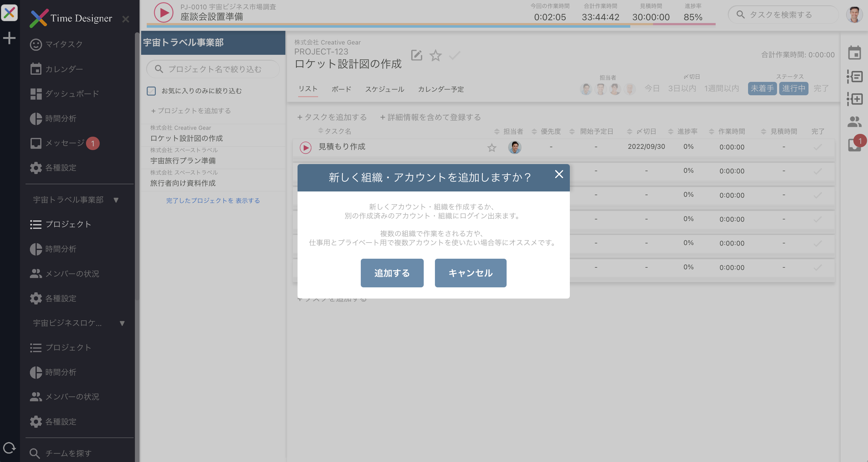Open the ダッシュボード panel
Viewport: 868px width, 462px height.
pyautogui.click(x=71, y=94)
